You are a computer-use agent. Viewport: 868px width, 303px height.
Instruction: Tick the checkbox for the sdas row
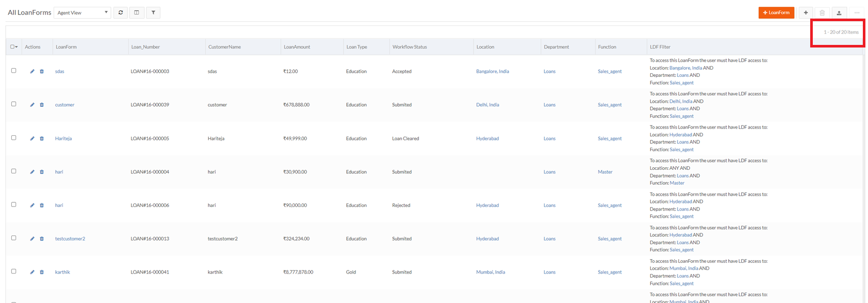[14, 71]
